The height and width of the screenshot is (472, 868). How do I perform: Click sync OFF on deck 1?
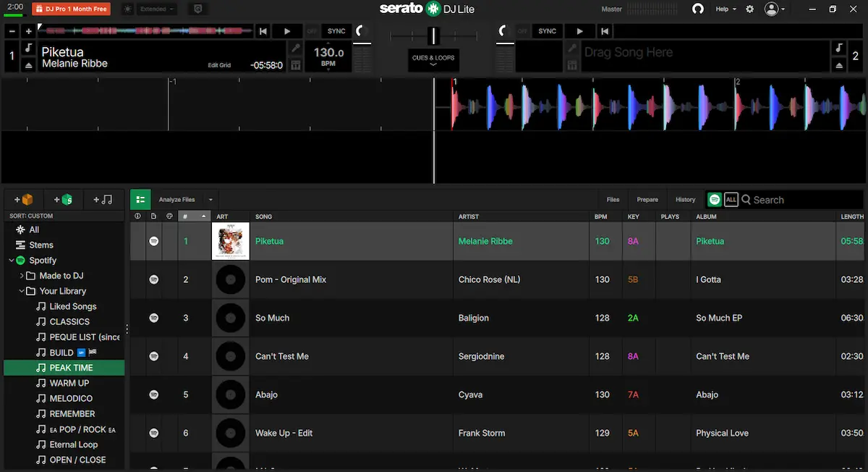tap(312, 31)
